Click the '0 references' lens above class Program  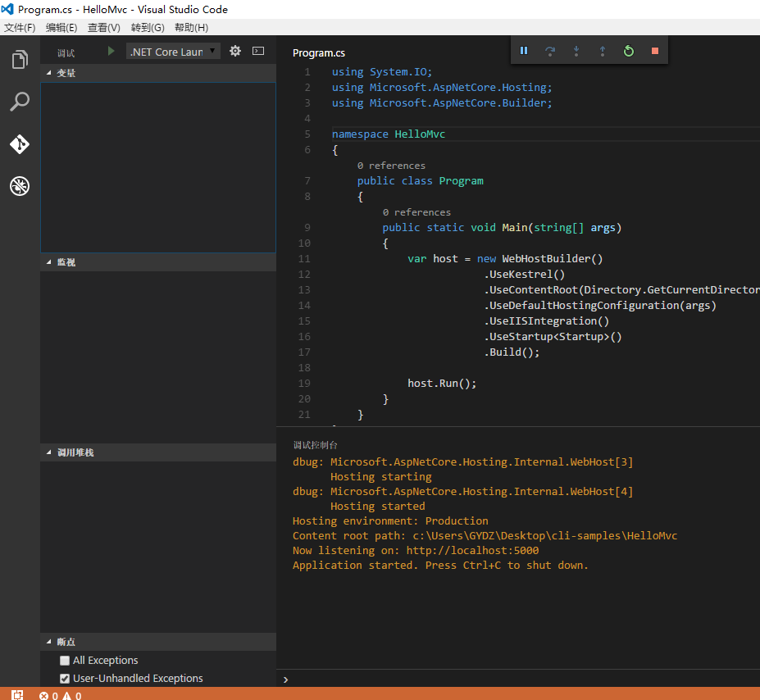[391, 166]
